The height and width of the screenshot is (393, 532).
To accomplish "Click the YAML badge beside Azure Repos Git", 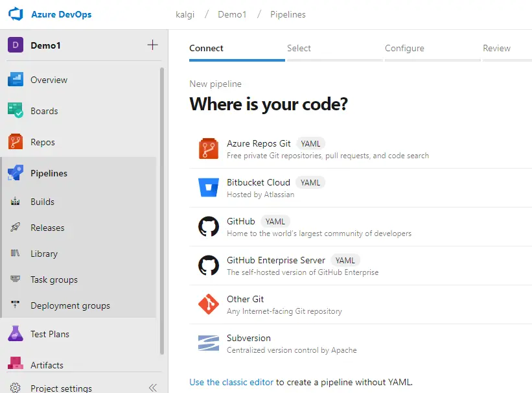I will tap(310, 143).
